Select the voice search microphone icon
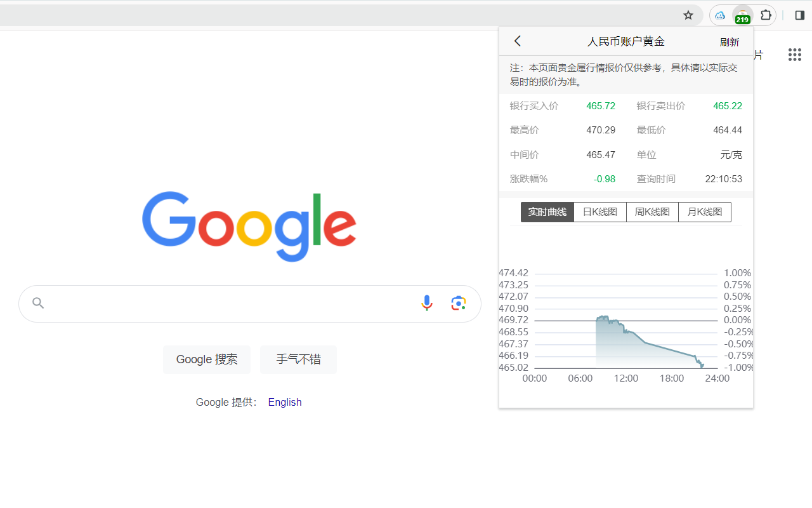The height and width of the screenshot is (508, 812). 426,303
